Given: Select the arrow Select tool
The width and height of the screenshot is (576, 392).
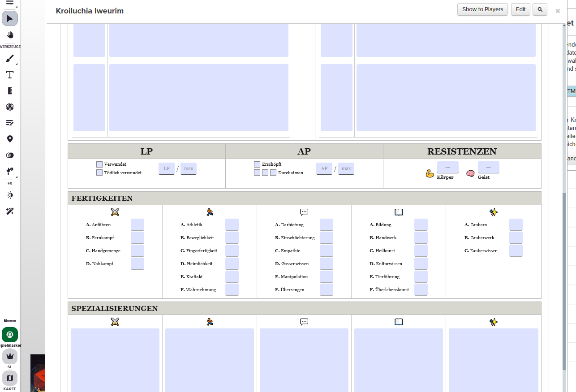Looking at the screenshot, I should (10, 18).
